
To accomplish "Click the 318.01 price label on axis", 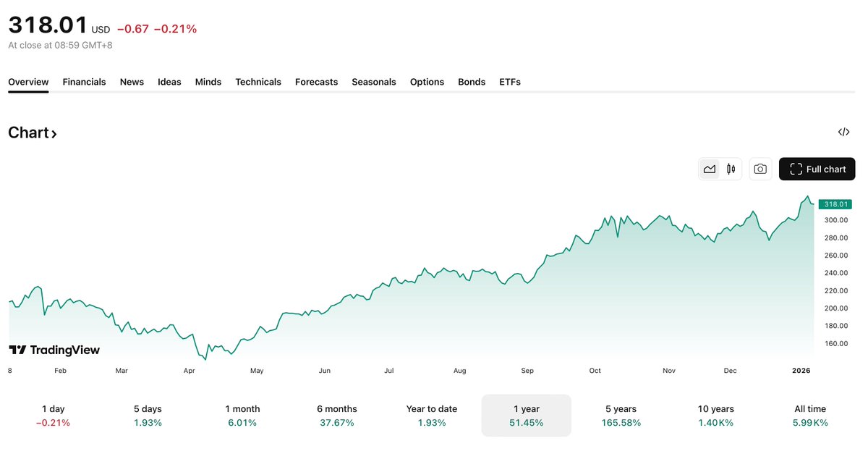I will [835, 204].
